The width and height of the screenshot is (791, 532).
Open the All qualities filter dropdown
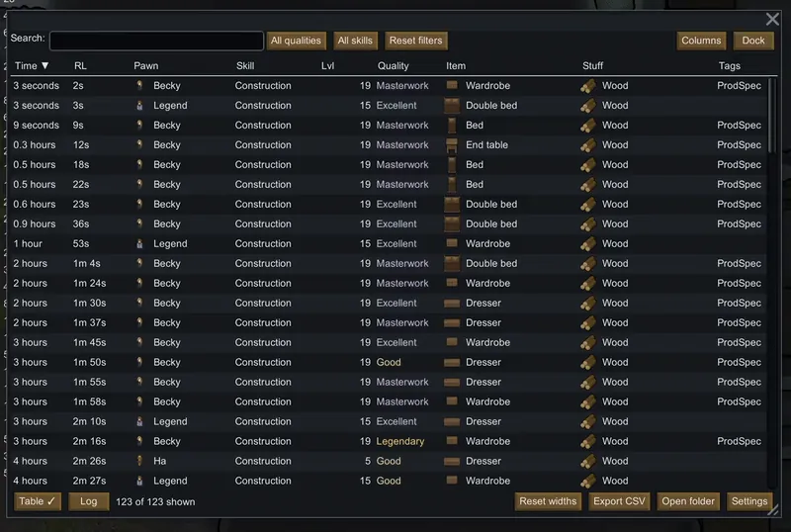pos(296,41)
